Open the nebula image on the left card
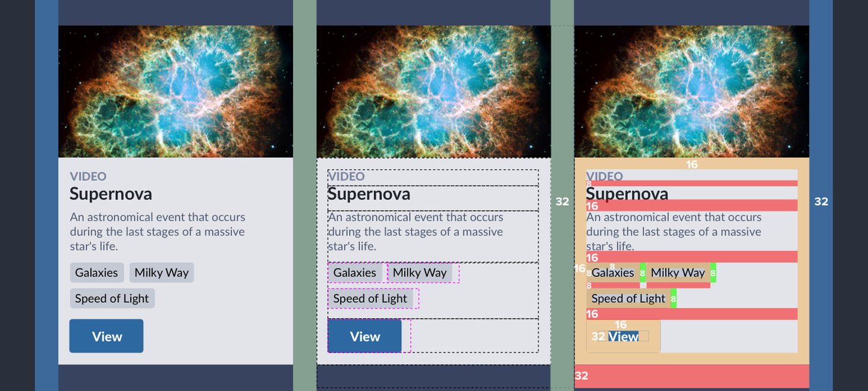Viewport: 868px width, 391px height. pyautogui.click(x=175, y=91)
